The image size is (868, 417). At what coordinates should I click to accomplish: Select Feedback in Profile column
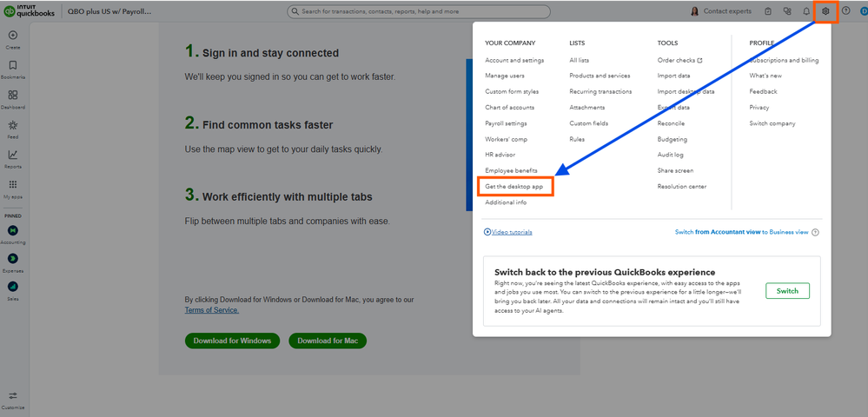point(764,91)
